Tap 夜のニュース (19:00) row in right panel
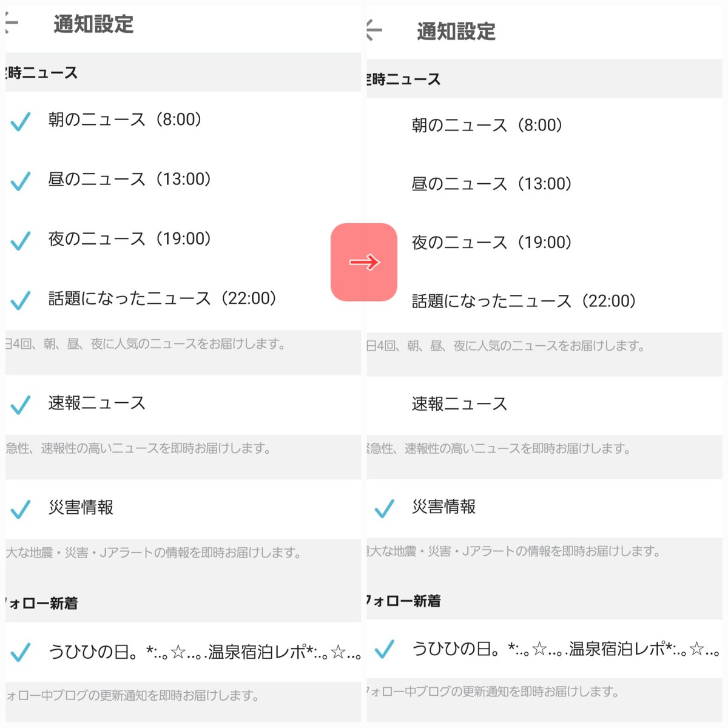The image size is (728, 728). 491,243
